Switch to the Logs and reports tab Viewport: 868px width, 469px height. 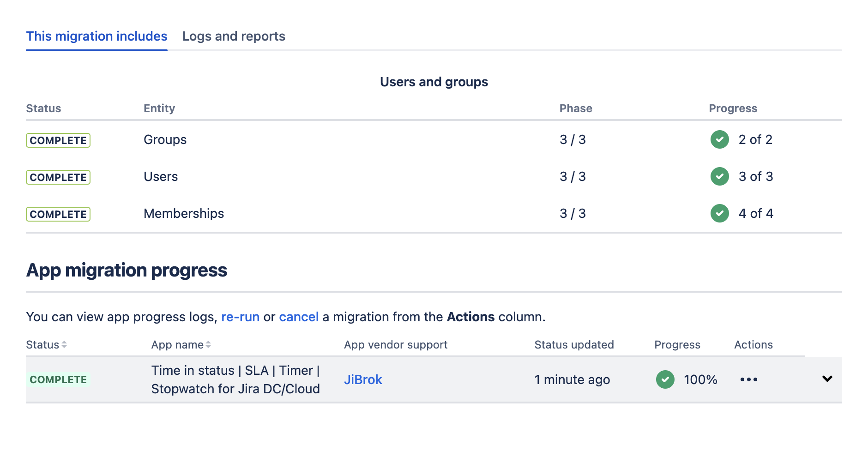tap(234, 36)
